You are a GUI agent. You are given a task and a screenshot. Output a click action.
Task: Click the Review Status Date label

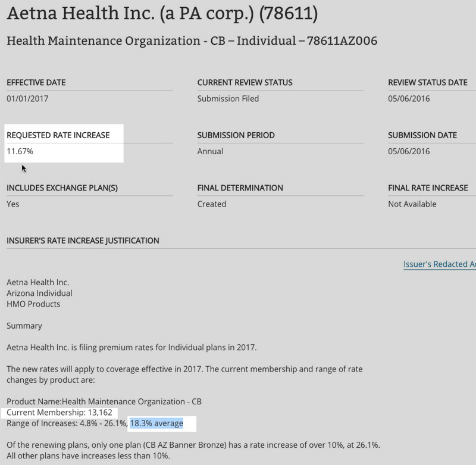[427, 82]
